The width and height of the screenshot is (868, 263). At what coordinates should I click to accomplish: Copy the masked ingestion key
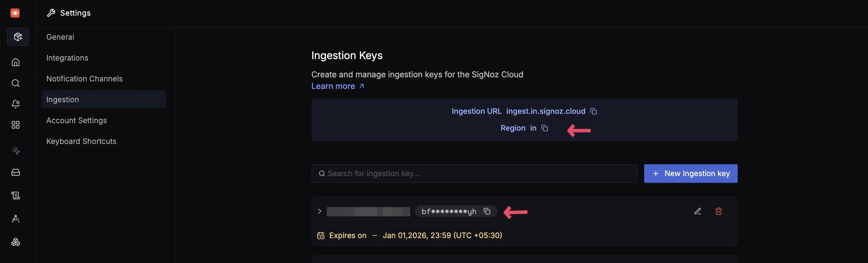coord(487,211)
